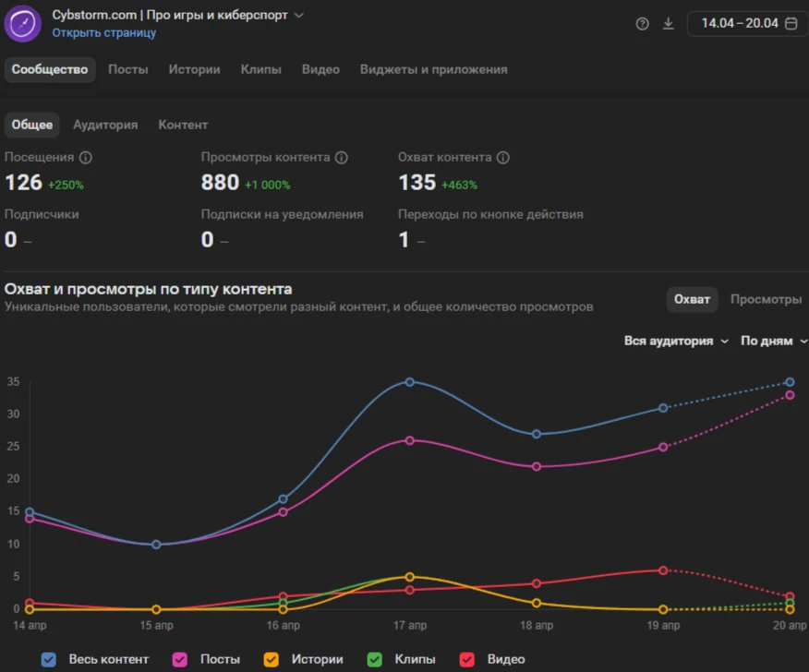Image resolution: width=809 pixels, height=672 pixels.
Task: Show info tooltip next to Охват контента
Action: pyautogui.click(x=503, y=157)
